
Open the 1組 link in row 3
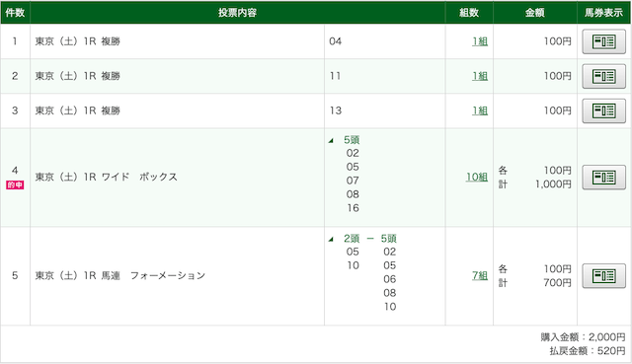point(480,110)
